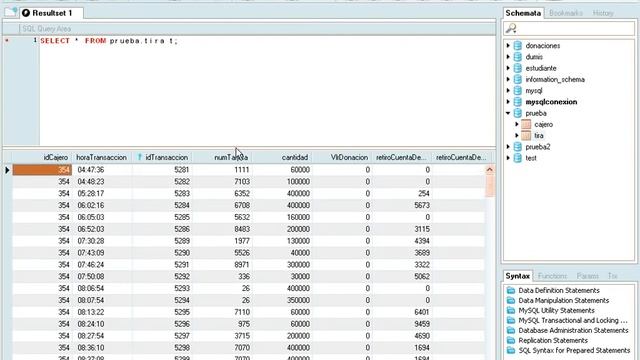Screen dimensions: 640x360
Task: Open Data Manipulation Statements folder
Action: point(563,300)
